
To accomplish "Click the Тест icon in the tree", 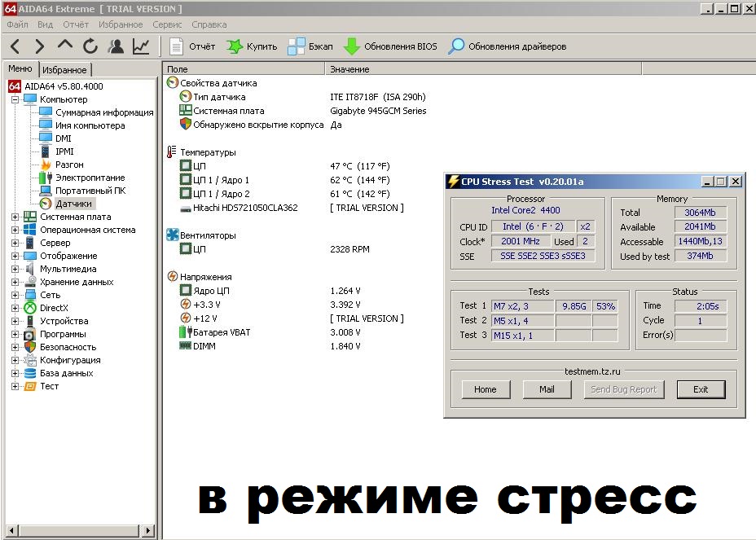I will click(30, 386).
